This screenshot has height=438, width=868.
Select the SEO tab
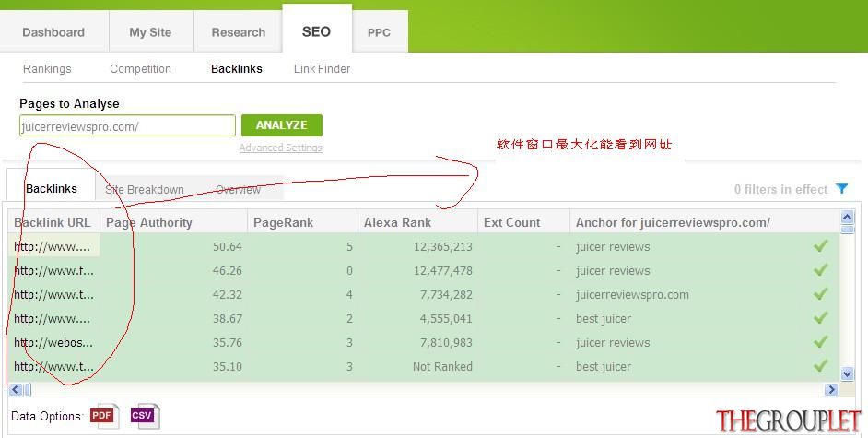317,31
